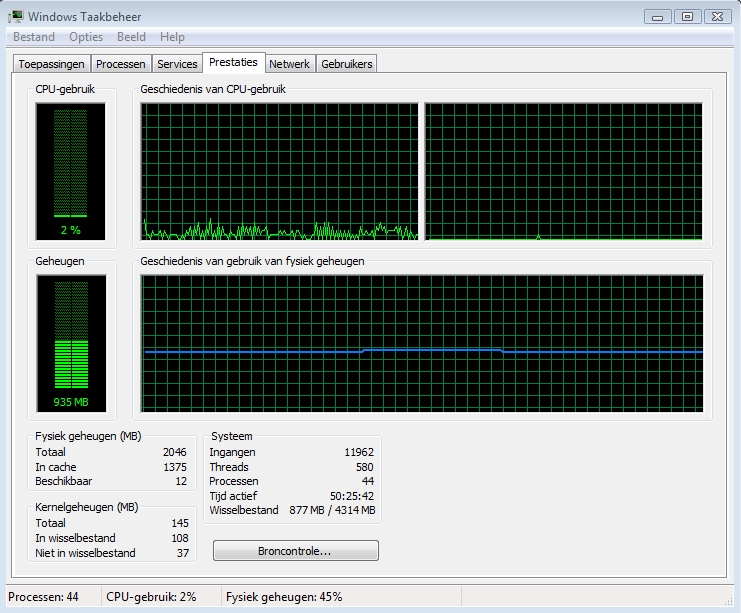Image resolution: width=741 pixels, height=613 pixels.
Task: Click Geschiedenis van gebruik van fysiek geheugen label
Action: pyautogui.click(x=252, y=261)
